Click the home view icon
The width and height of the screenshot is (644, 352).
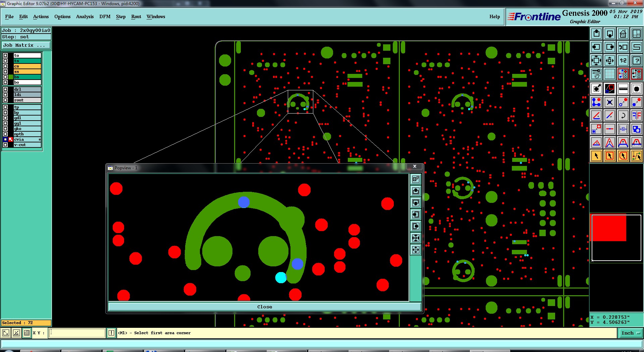coord(623,34)
